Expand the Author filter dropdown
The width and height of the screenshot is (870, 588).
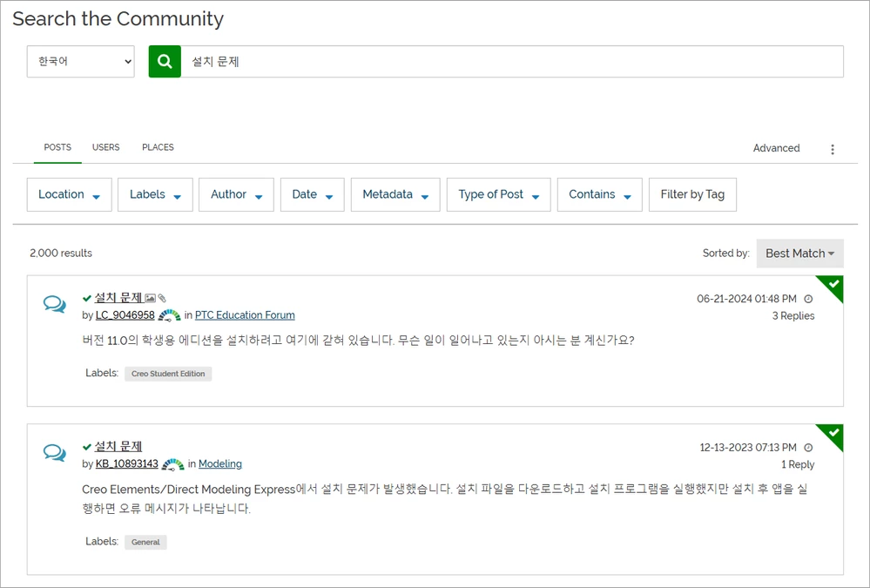tap(236, 194)
